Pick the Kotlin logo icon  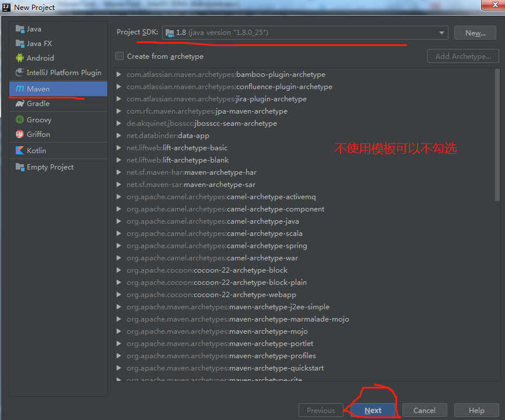point(20,151)
